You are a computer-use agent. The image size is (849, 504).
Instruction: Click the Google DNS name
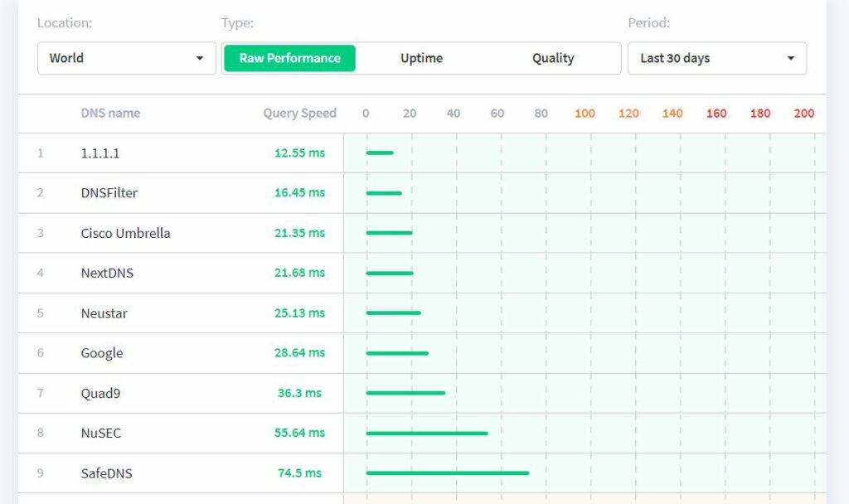(102, 353)
